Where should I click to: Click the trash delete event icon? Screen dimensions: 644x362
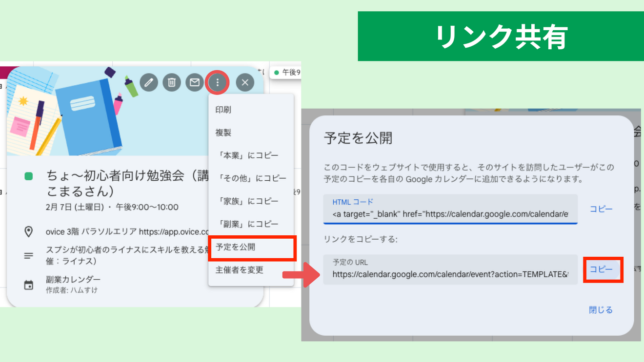pos(172,82)
